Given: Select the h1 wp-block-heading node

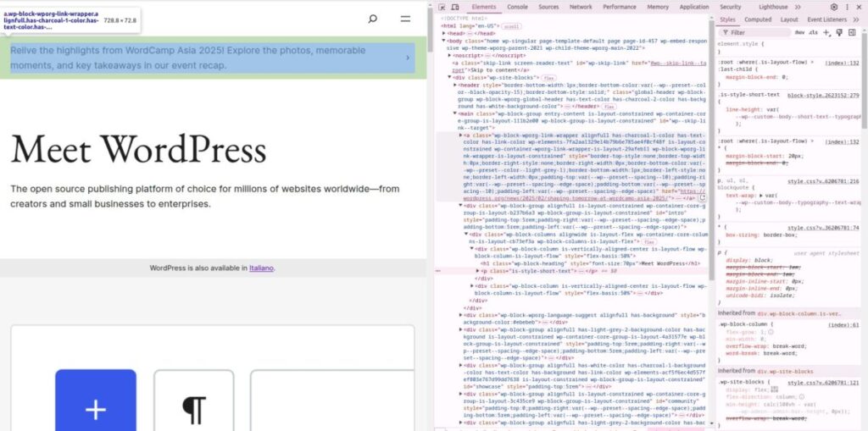Looking at the screenshot, I should click(591, 263).
